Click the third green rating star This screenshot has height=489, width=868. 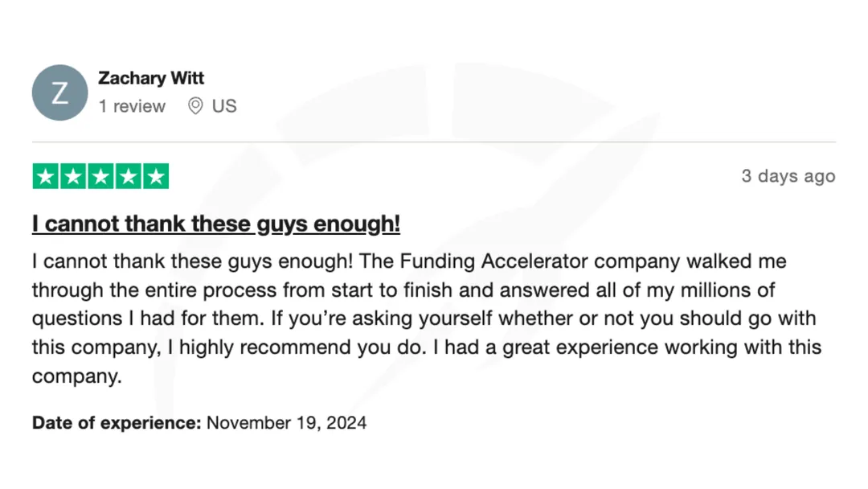tap(100, 177)
